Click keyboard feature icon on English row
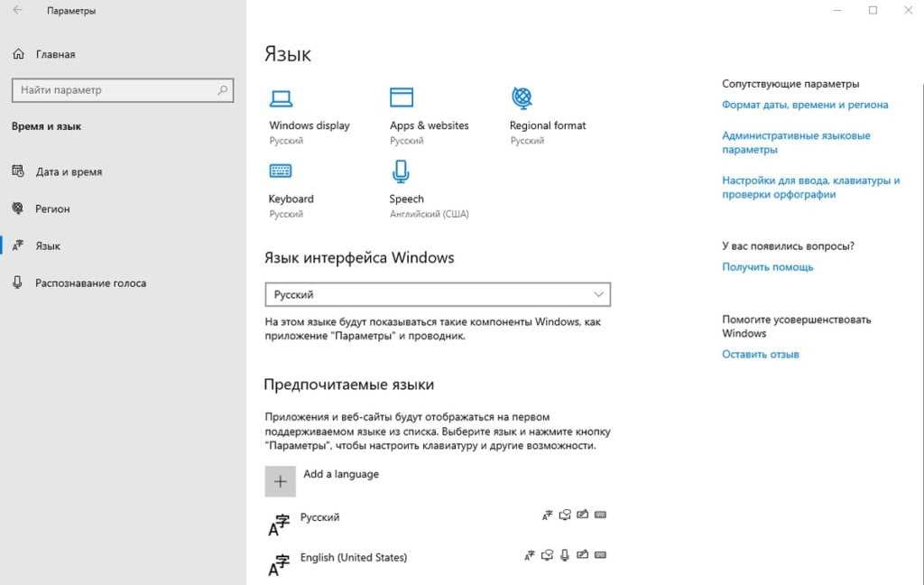Screen dimensions: 924x585 tap(600, 555)
